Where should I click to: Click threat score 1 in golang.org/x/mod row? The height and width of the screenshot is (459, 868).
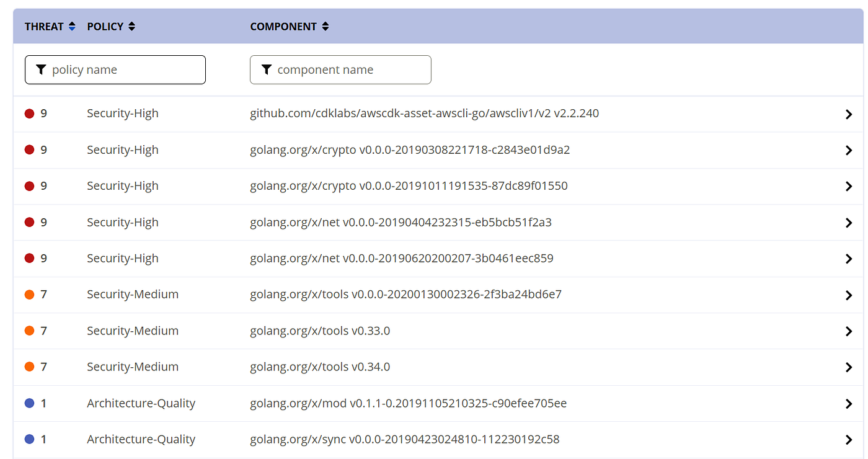pos(43,403)
